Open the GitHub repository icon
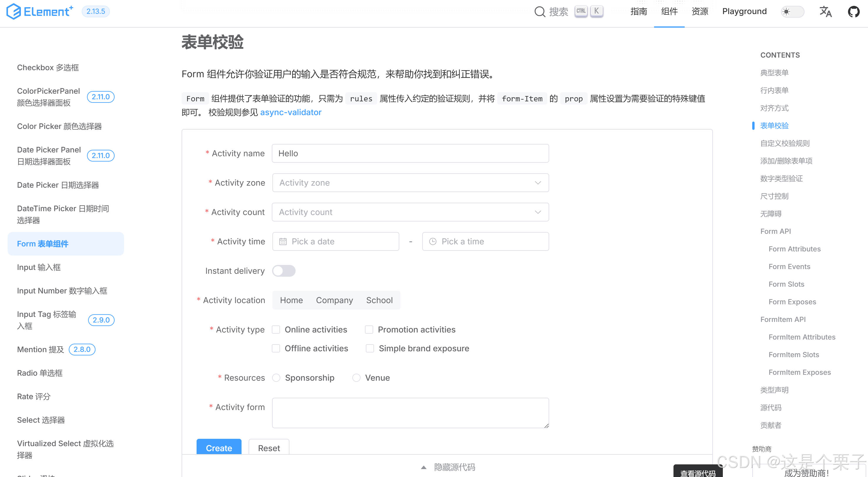This screenshot has height=477, width=868. click(854, 11)
